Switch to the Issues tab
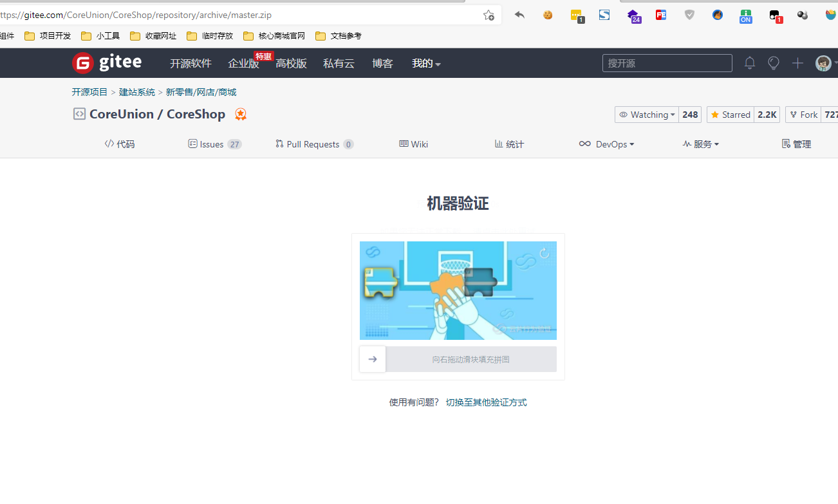Screen dimensions: 838x504 (x=214, y=144)
